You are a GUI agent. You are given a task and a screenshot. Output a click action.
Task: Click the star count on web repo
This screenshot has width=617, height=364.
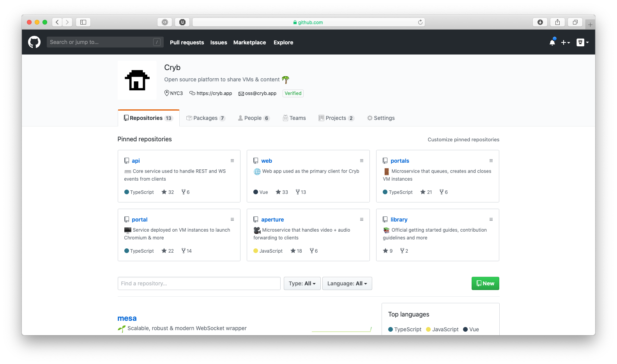[282, 192]
